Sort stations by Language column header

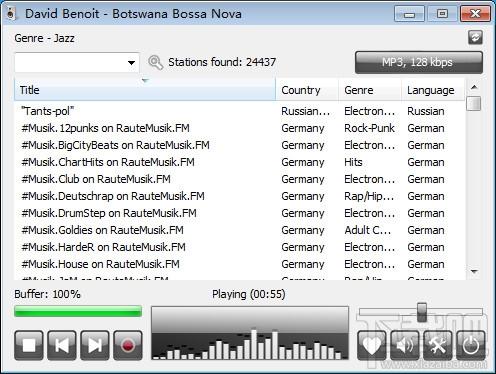(433, 90)
